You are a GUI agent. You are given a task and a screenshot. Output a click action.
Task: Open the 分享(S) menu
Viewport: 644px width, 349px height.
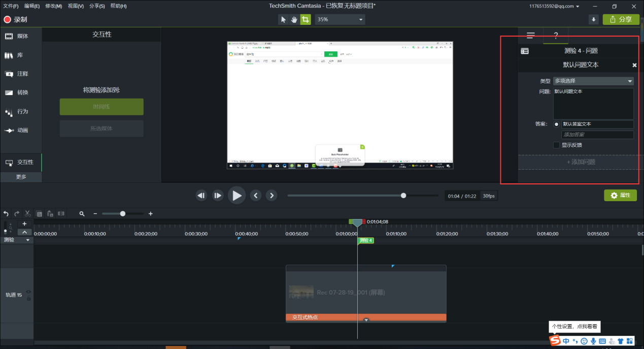coord(97,6)
